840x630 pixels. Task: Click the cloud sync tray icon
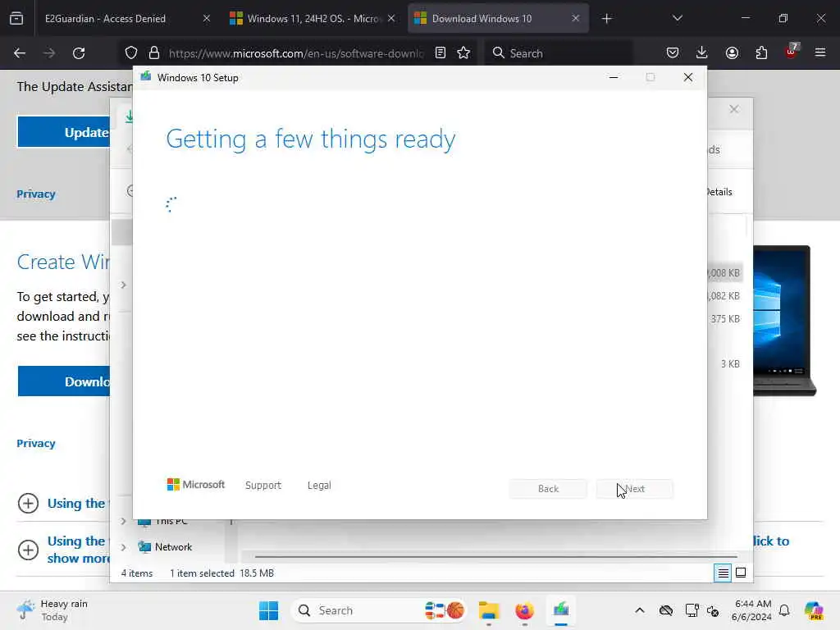pos(666,610)
